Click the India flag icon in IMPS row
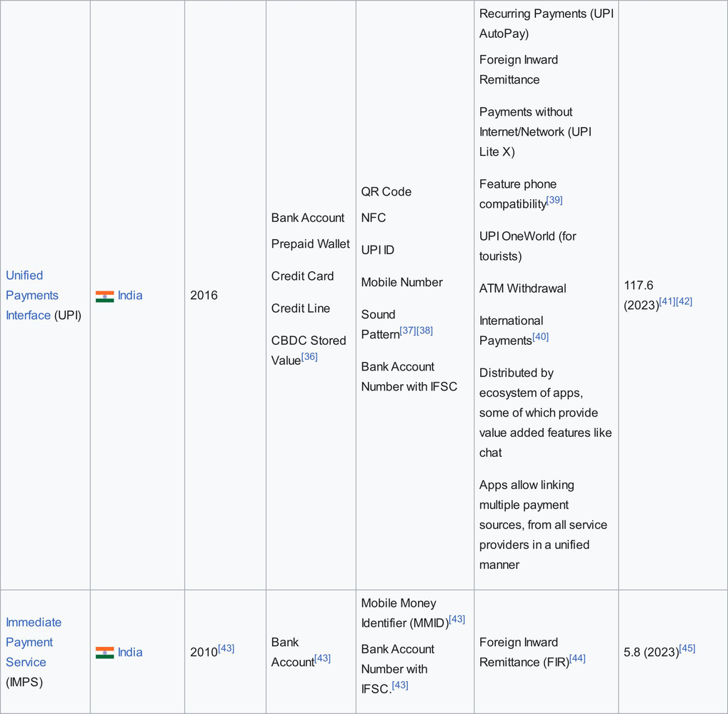 pos(104,653)
